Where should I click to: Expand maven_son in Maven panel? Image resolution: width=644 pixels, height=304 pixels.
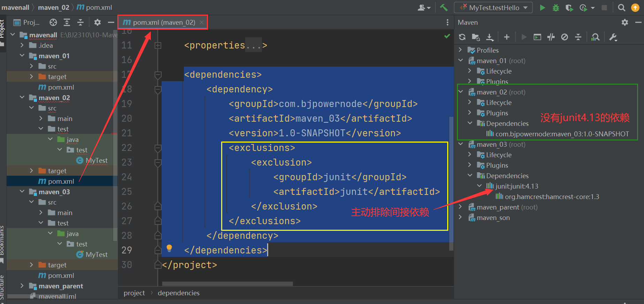click(x=460, y=218)
